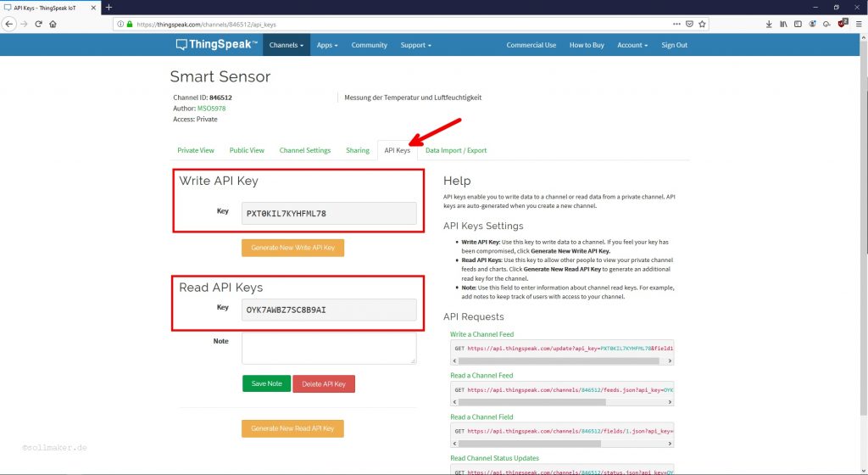Viewport: 868px width, 475px height.
Task: Open author MSO5978 profile link
Action: (x=211, y=109)
